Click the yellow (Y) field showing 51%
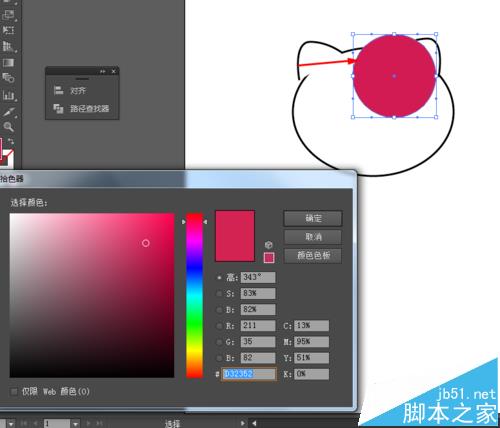The height and width of the screenshot is (428, 500). tap(311, 358)
